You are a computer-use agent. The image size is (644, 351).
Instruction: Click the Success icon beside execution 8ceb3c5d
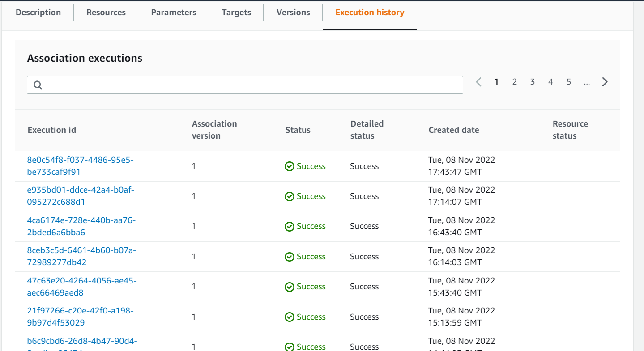(289, 256)
